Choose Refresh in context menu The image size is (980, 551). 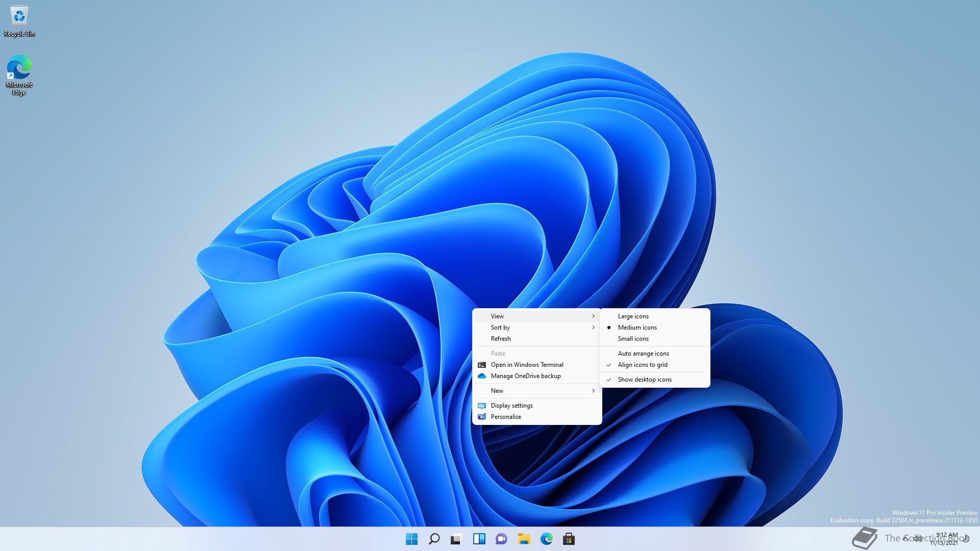tap(537, 339)
